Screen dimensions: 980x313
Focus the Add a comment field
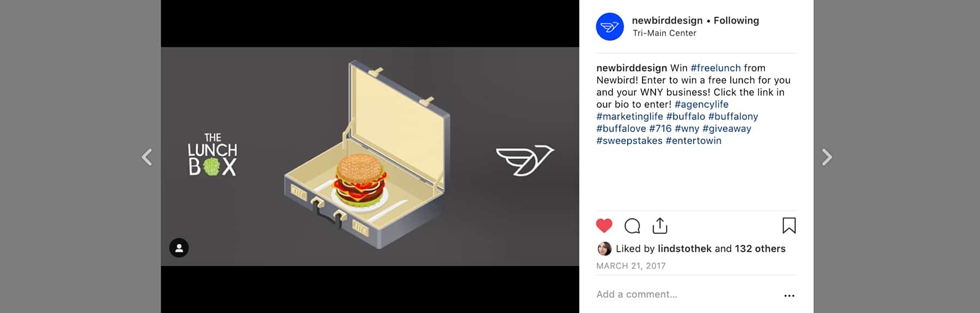pyautogui.click(x=686, y=294)
